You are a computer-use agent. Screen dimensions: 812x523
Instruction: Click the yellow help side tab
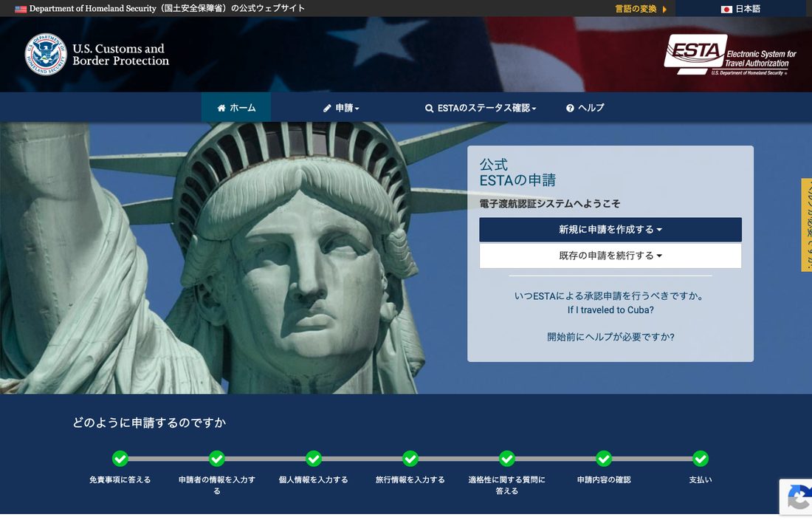[807, 225]
